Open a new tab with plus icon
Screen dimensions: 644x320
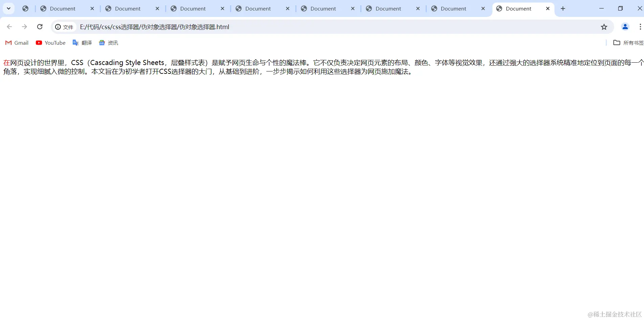pyautogui.click(x=563, y=8)
